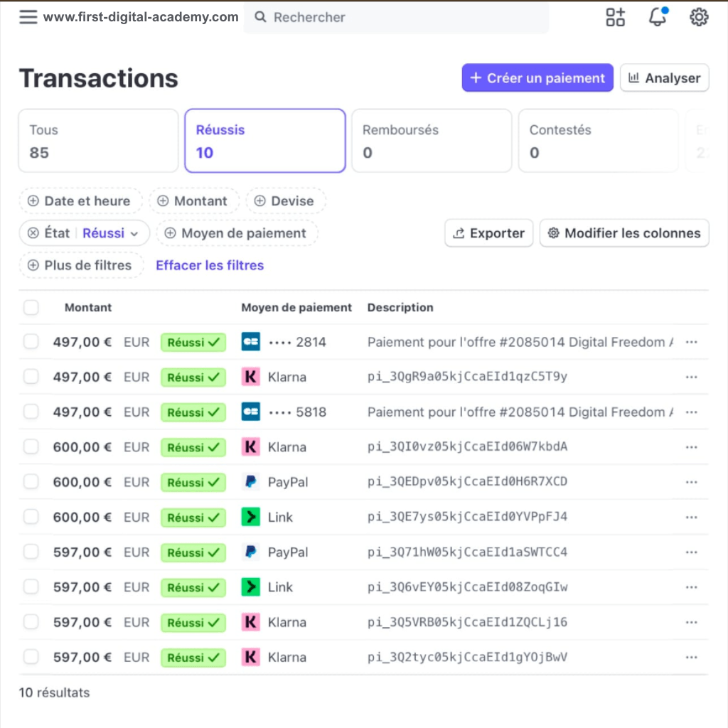
Task: Tick the checkbox for the 600,00 € PayPal row
Action: [x=31, y=482]
